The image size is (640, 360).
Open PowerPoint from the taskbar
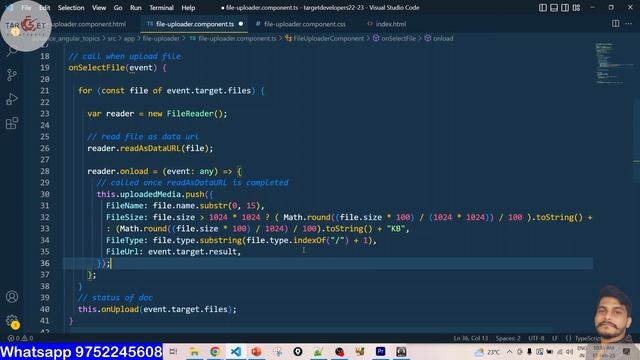click(x=256, y=351)
